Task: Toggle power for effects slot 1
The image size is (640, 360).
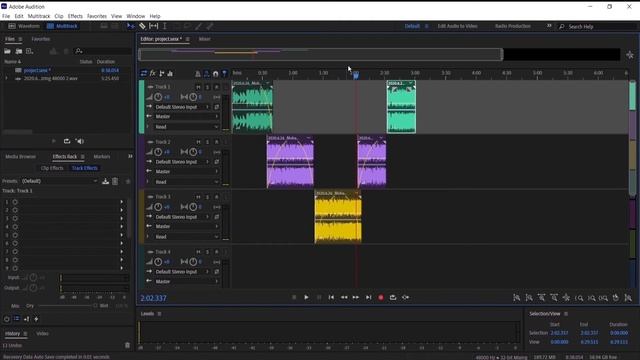Action: 15,202
